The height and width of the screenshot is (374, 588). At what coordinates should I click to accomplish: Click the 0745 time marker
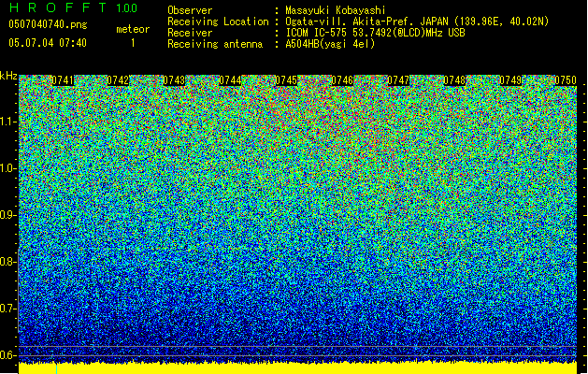pyautogui.click(x=286, y=80)
